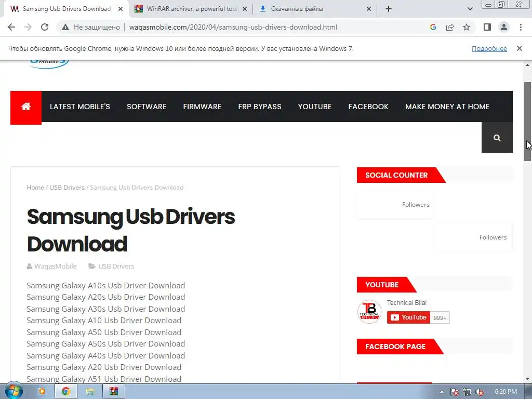Close the Samsung Usb Drivers tab
This screenshot has width=532, height=399.
point(121,9)
